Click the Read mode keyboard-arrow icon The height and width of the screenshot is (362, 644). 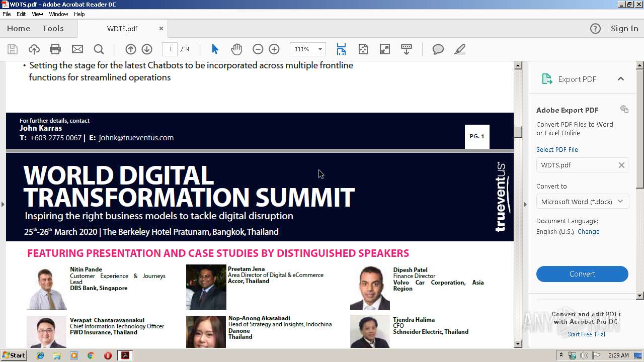pos(407,49)
